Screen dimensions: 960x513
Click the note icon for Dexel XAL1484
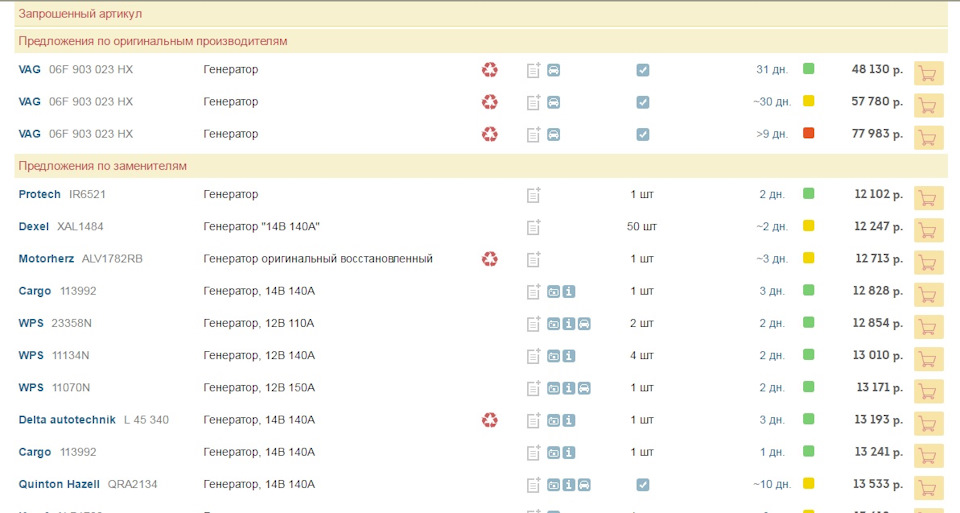533,227
